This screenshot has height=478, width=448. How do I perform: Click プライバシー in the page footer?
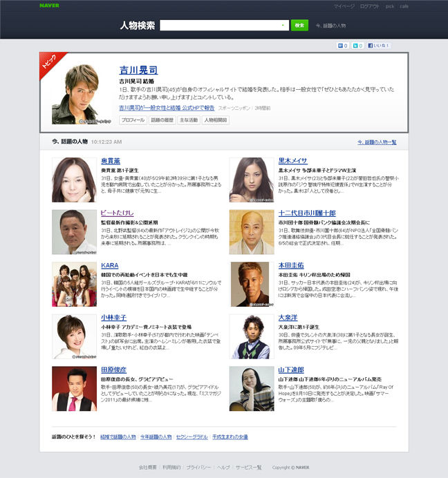(x=198, y=468)
